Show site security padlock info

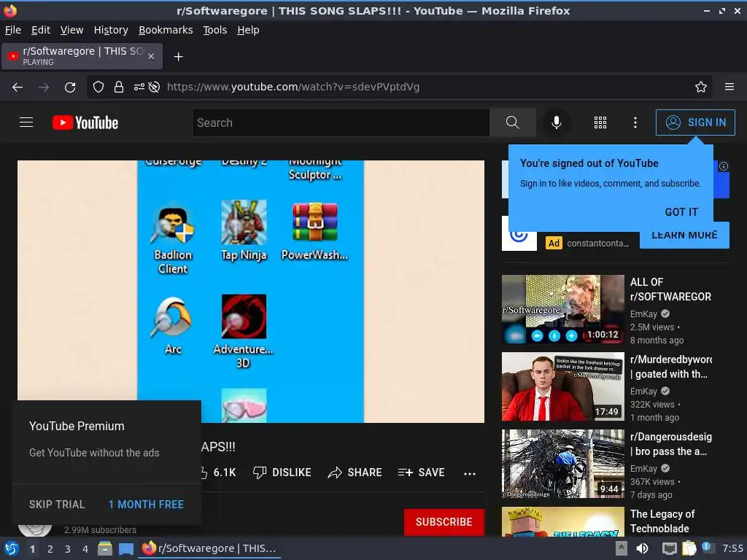119,87
